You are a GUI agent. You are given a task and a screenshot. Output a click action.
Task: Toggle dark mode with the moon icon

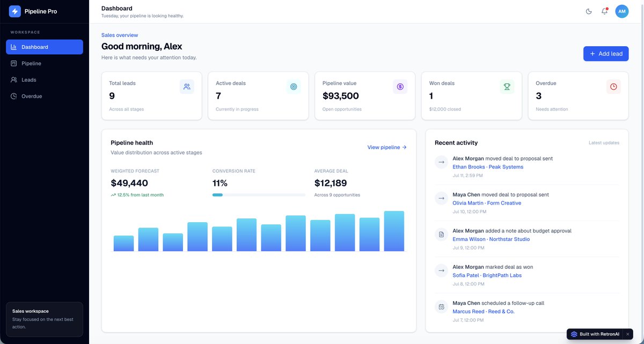589,11
